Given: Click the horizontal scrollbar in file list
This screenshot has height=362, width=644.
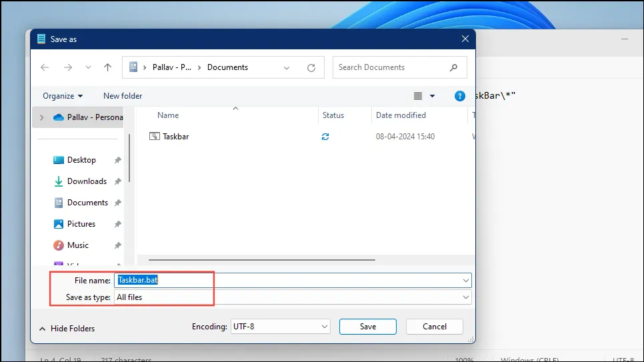Looking at the screenshot, I should pyautogui.click(x=261, y=260).
